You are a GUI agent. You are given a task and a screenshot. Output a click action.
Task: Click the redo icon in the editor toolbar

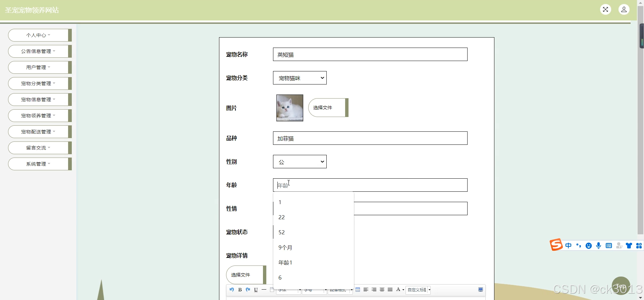tap(248, 290)
